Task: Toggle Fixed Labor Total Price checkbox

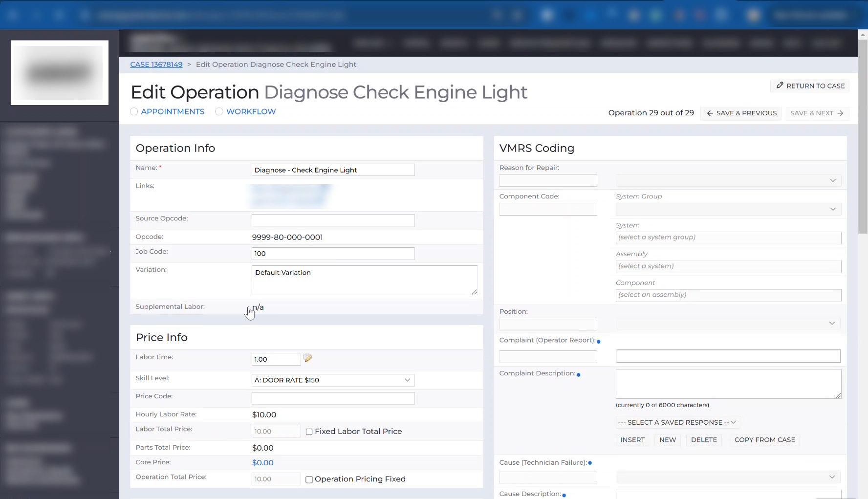Action: (x=309, y=432)
